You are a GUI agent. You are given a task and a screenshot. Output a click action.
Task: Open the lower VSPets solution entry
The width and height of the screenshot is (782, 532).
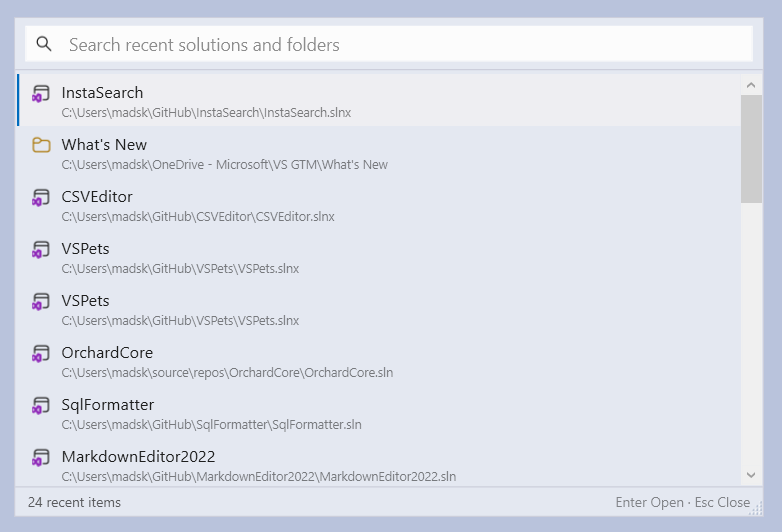point(85,301)
